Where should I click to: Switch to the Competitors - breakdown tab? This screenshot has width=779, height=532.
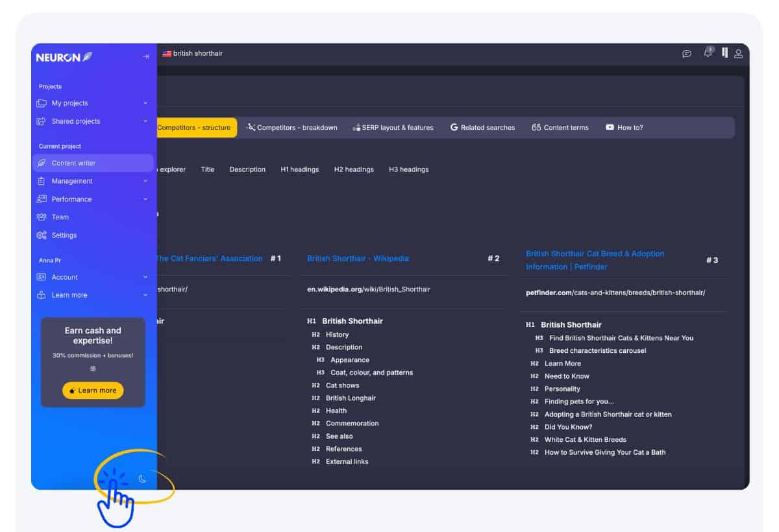[x=292, y=128]
